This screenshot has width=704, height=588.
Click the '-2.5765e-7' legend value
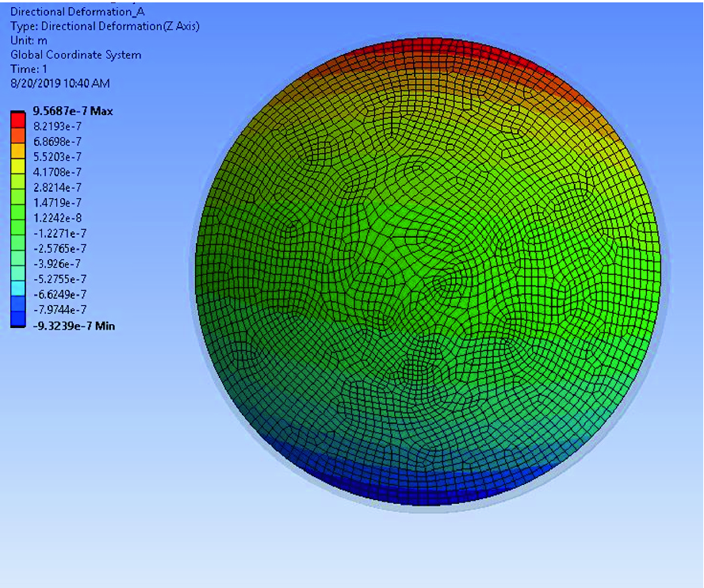59,249
